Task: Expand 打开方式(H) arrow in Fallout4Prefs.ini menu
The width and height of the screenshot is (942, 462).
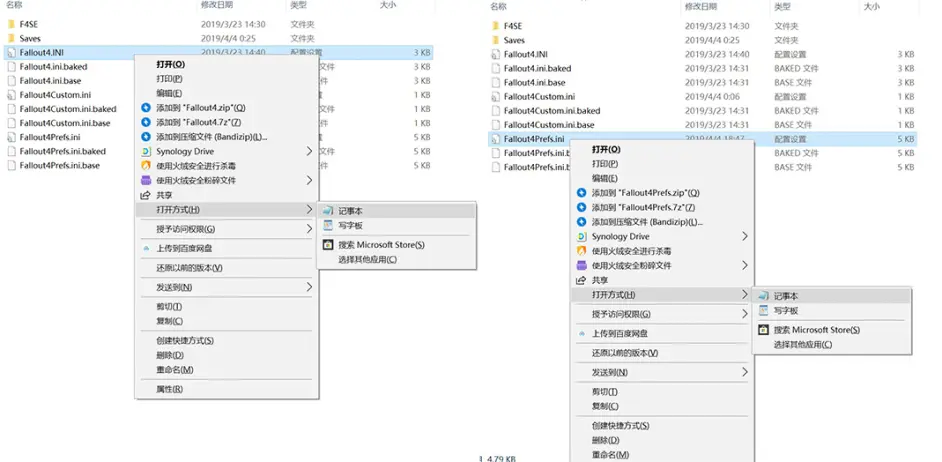Action: [x=745, y=294]
